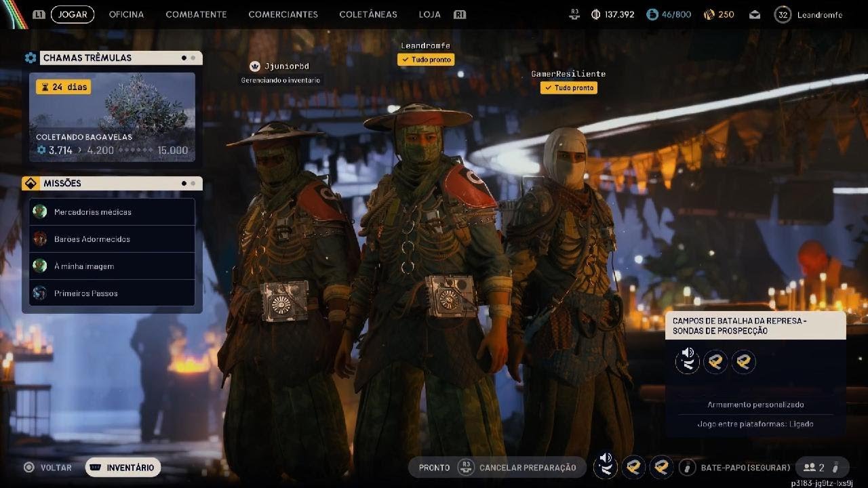Click the Armamento personalizado text
This screenshot has height=488, width=868.
pos(755,405)
